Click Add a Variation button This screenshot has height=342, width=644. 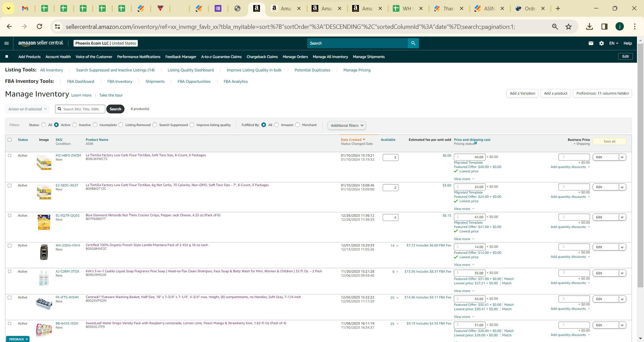(522, 93)
